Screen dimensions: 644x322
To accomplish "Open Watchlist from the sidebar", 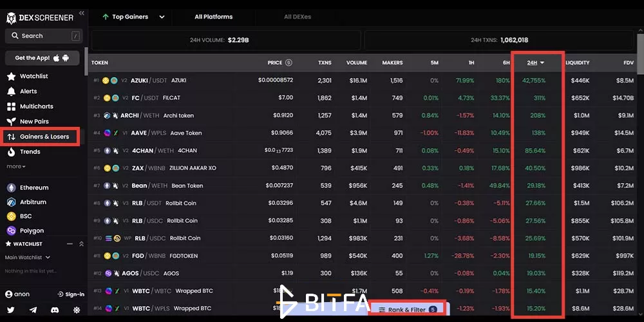I will click(28, 77).
